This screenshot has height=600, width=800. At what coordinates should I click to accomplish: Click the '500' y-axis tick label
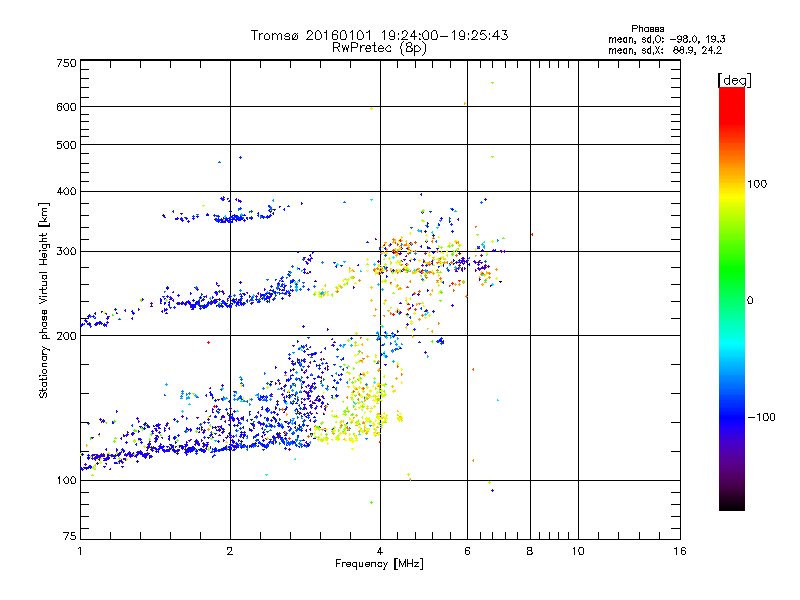(66, 145)
